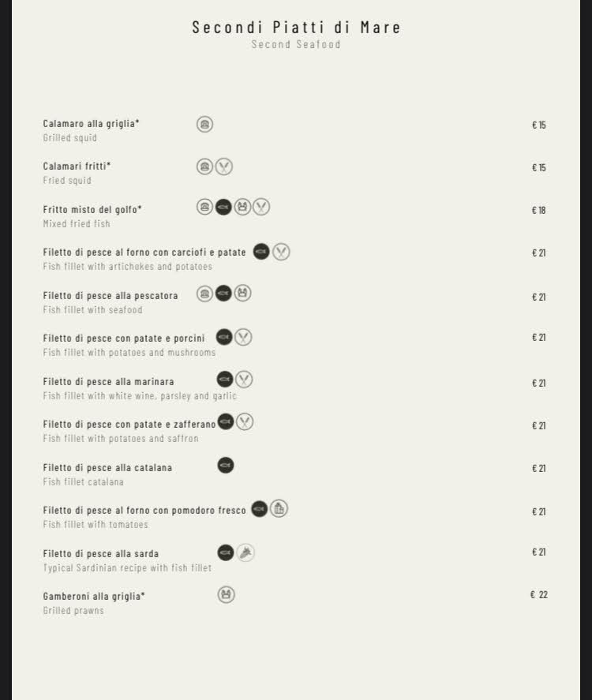This screenshot has height=700, width=592.
Task: Click the milk bottle icon beside pomodoro fresco
Action: [x=279, y=509]
